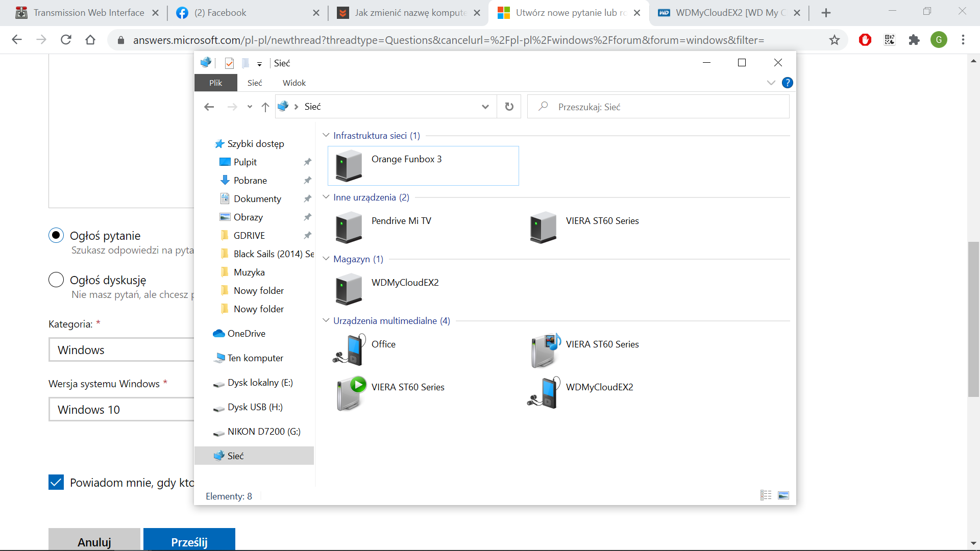Click the Explorer back arrow
The height and width of the screenshot is (551, 980).
point(209,107)
